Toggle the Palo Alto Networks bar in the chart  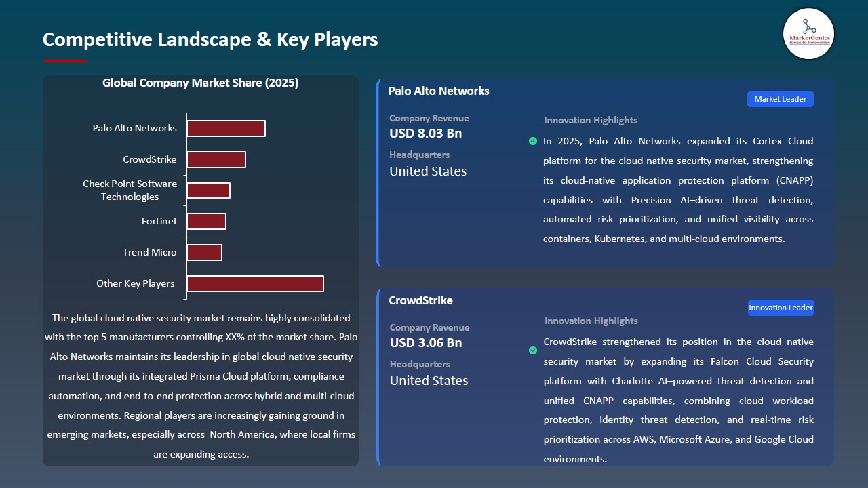226,127
